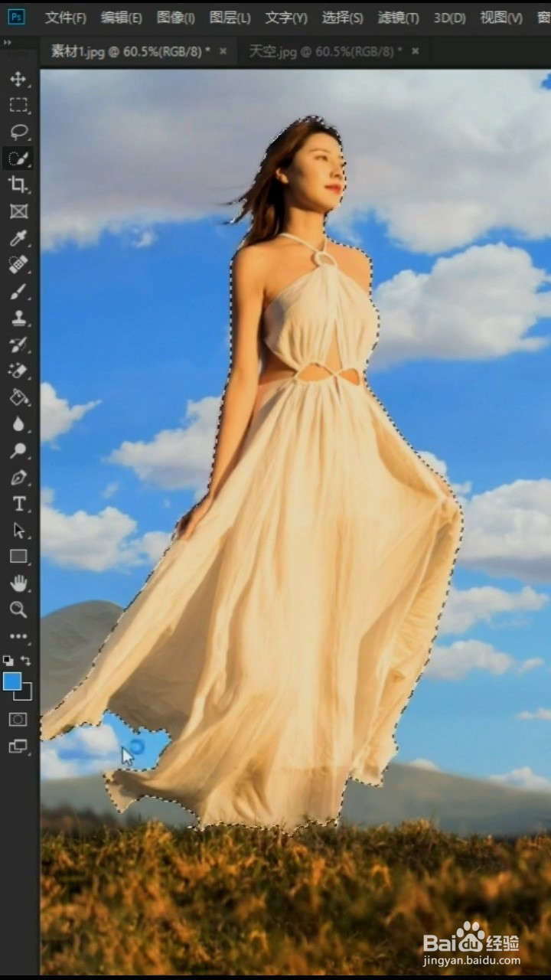Close the 天空.jpg document tab
Image resolution: width=551 pixels, height=980 pixels.
pos(416,51)
